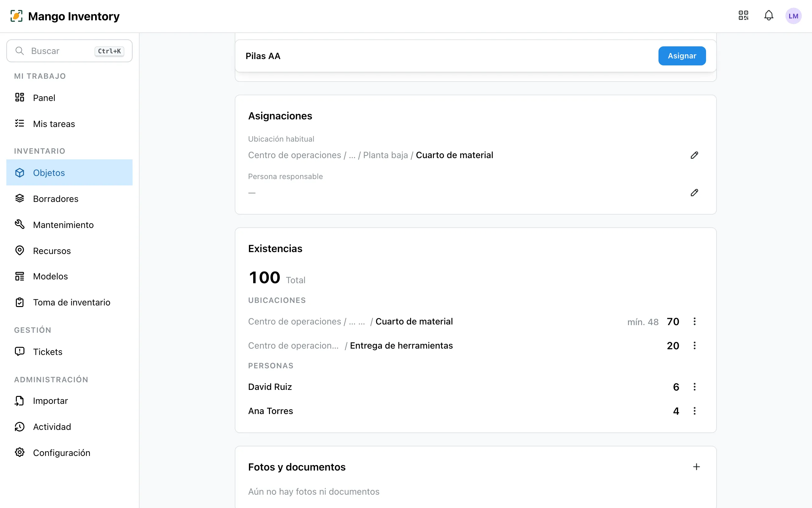Click the Importar file icon
This screenshot has width=812, height=508.
click(20, 401)
